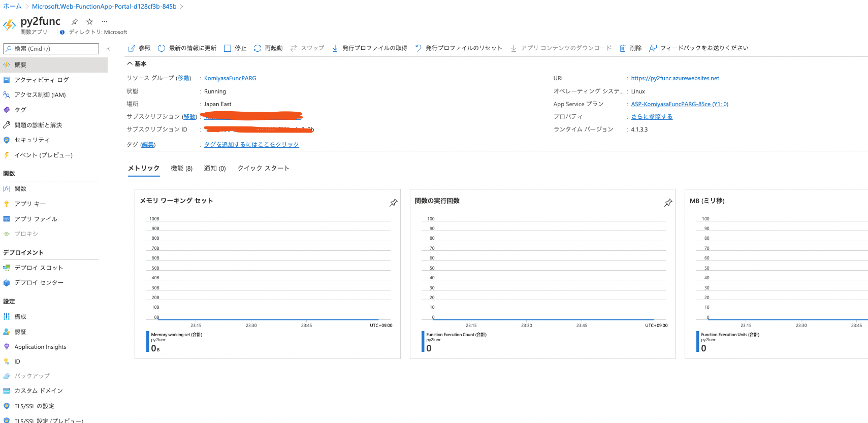Pin the 関数の実行回数 chart
Image resolution: width=868 pixels, height=423 pixels.
point(668,203)
